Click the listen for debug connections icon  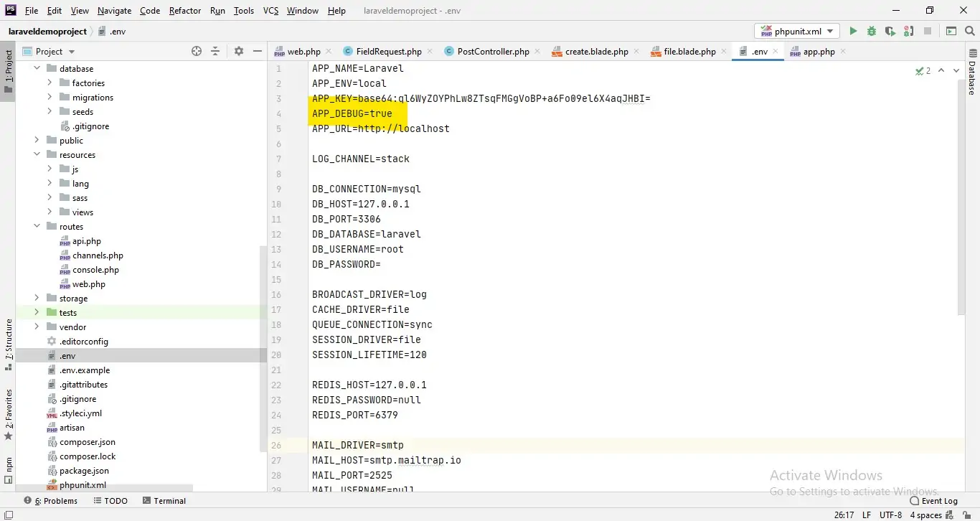coord(909,31)
